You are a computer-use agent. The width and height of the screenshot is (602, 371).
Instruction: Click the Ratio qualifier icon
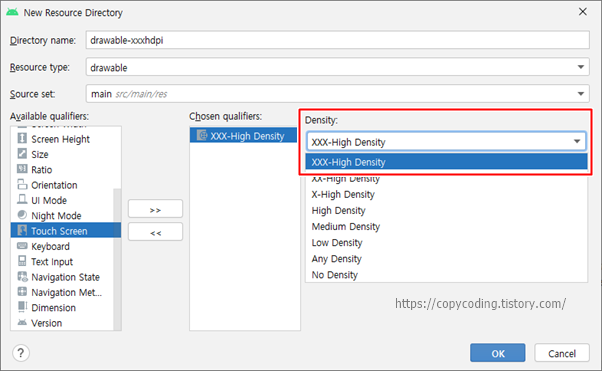(22, 169)
